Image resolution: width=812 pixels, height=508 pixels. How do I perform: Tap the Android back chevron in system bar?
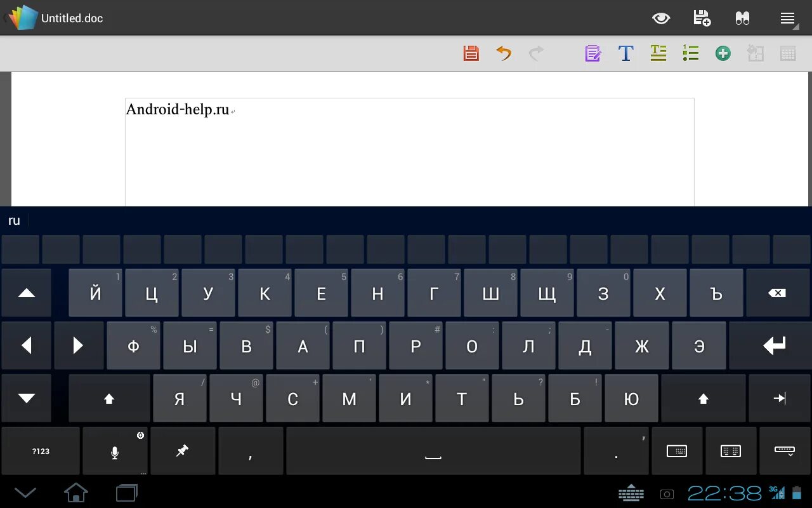[25, 493]
